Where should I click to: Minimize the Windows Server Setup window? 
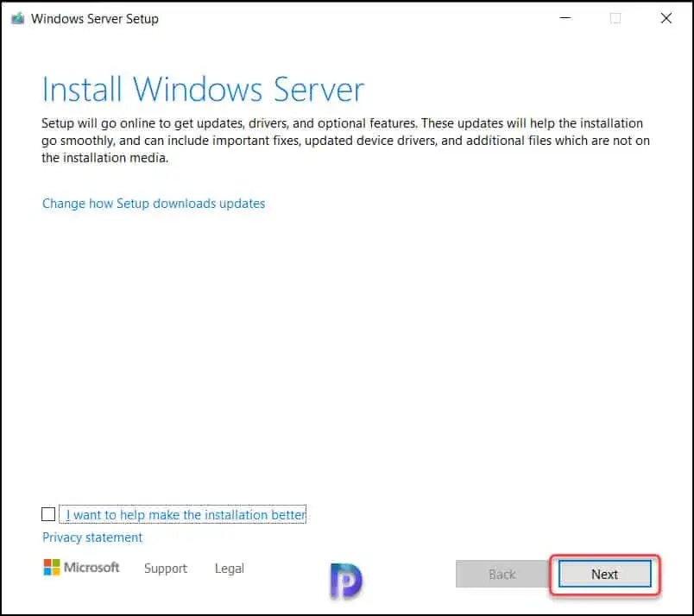pyautogui.click(x=565, y=18)
